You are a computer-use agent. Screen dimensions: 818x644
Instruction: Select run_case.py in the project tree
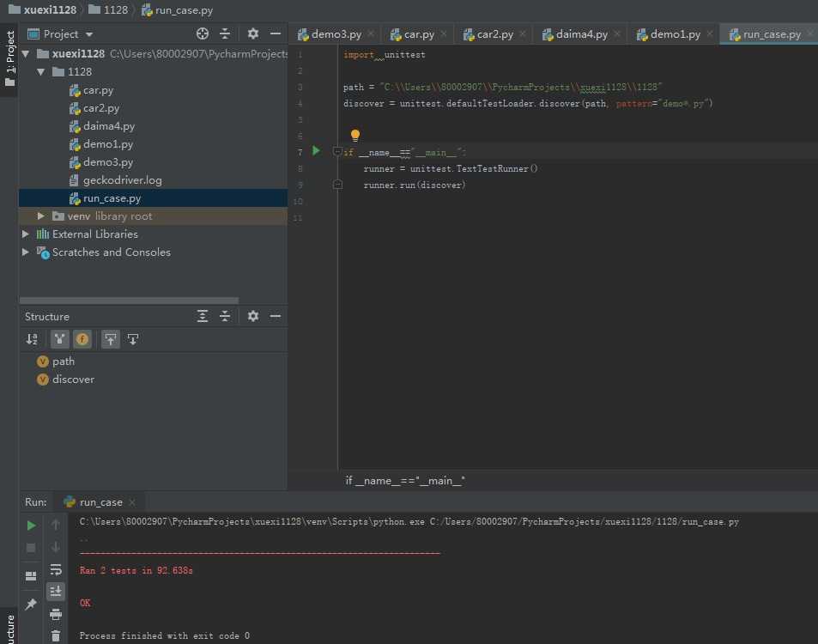coord(153,198)
